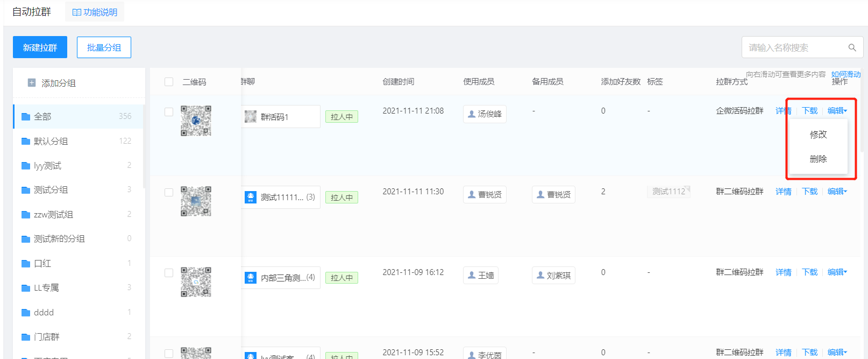Open the LL专属 folder icon
The width and height of the screenshot is (868, 359).
25,288
